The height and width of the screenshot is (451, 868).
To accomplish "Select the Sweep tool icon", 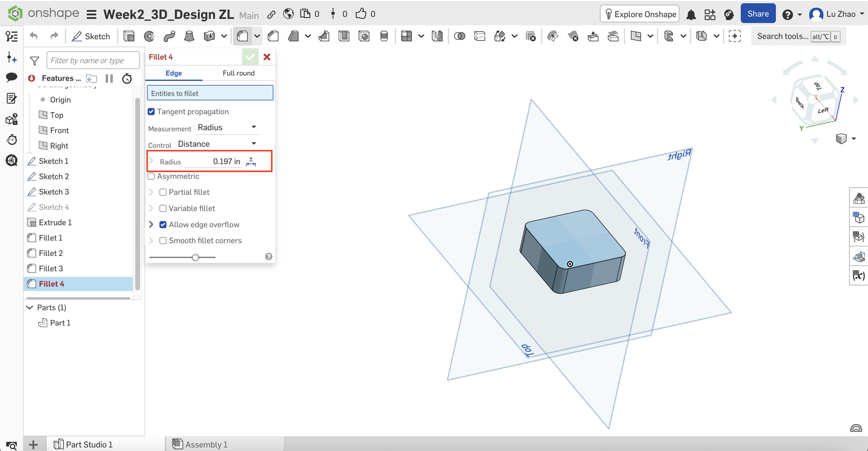I will pyautogui.click(x=169, y=36).
